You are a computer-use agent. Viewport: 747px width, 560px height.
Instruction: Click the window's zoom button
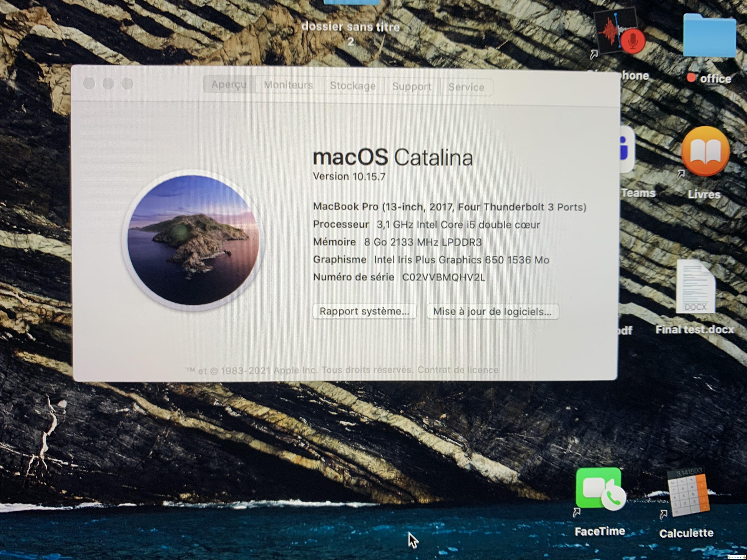(x=127, y=84)
